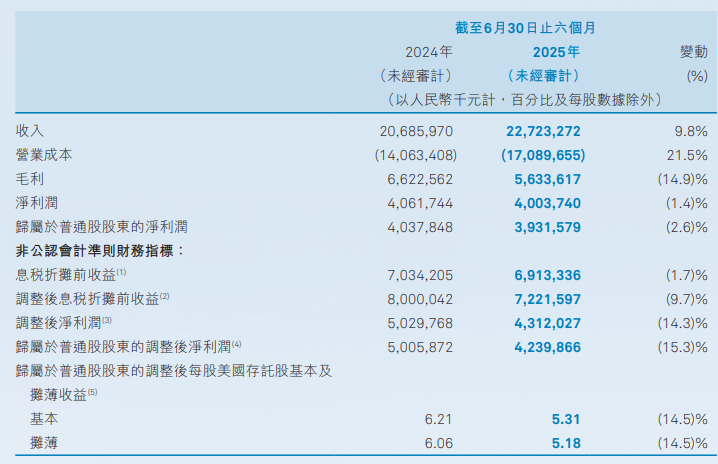Image resolution: width=718 pixels, height=464 pixels.
Task: Select the (1.4)% change value
Action: pyautogui.click(x=687, y=203)
